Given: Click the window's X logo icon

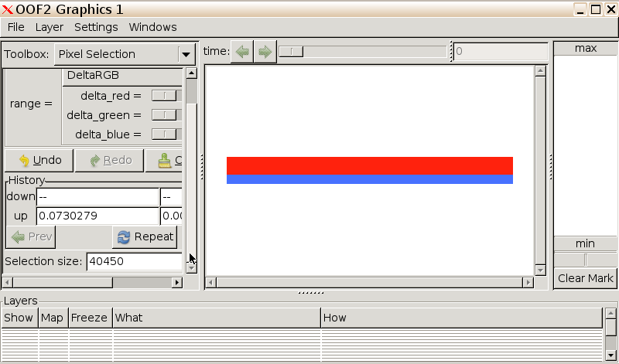Looking at the screenshot, I should pos(7,9).
